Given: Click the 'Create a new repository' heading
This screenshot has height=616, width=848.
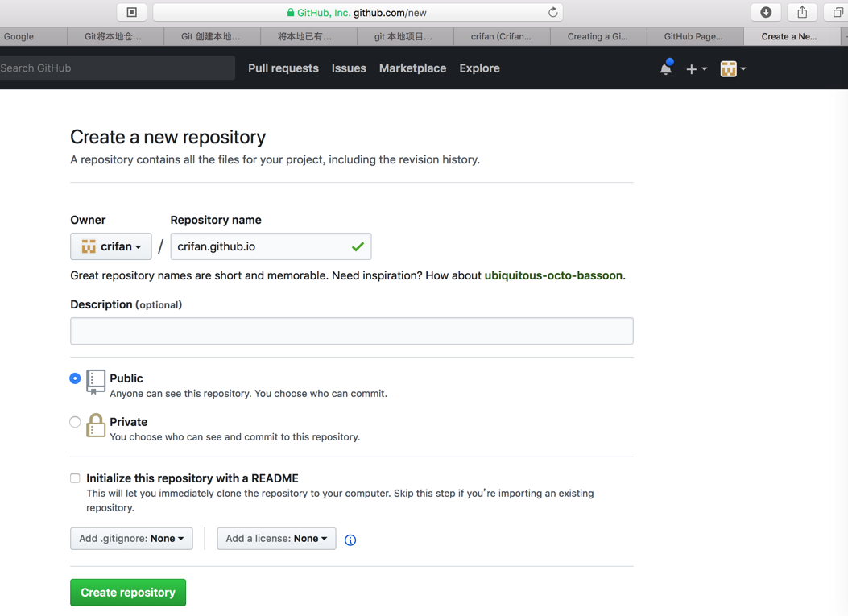Looking at the screenshot, I should pos(168,138).
